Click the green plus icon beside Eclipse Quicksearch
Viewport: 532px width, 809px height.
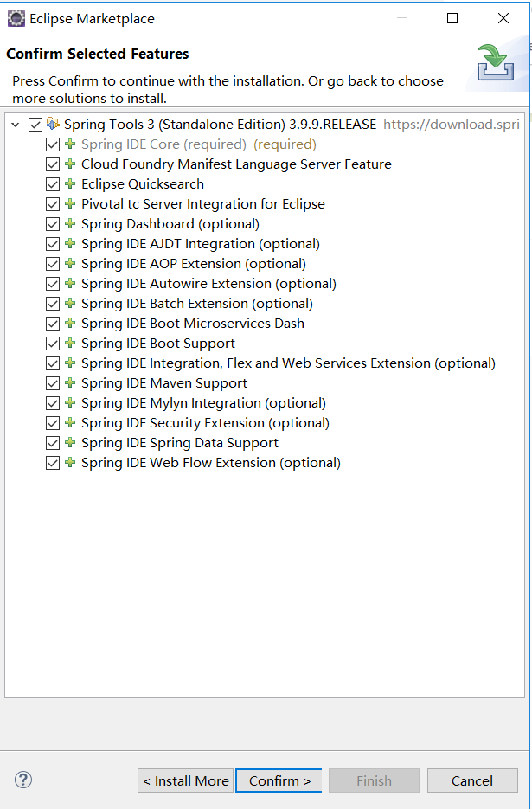click(x=70, y=183)
